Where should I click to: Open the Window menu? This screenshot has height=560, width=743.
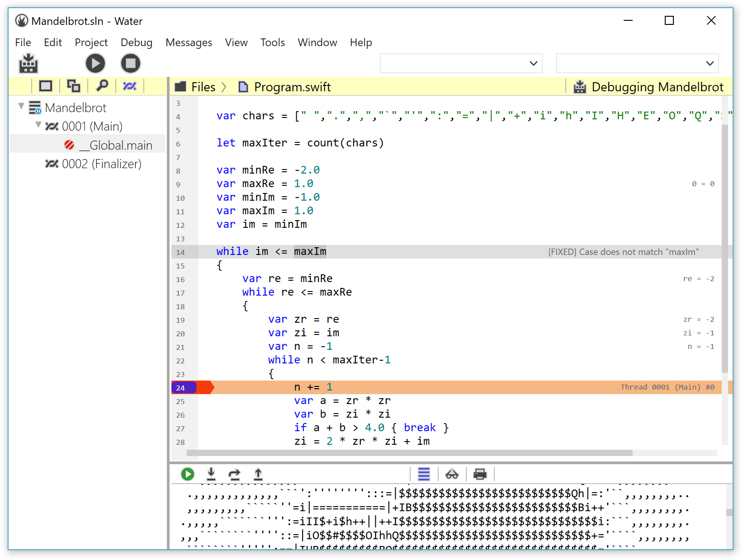pyautogui.click(x=317, y=42)
